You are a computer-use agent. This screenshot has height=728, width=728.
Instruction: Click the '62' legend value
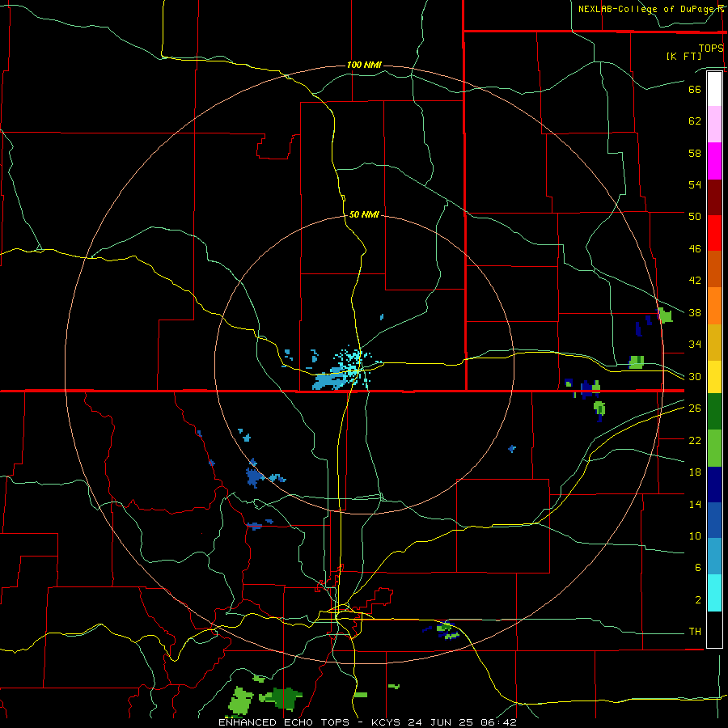pyautogui.click(x=695, y=121)
